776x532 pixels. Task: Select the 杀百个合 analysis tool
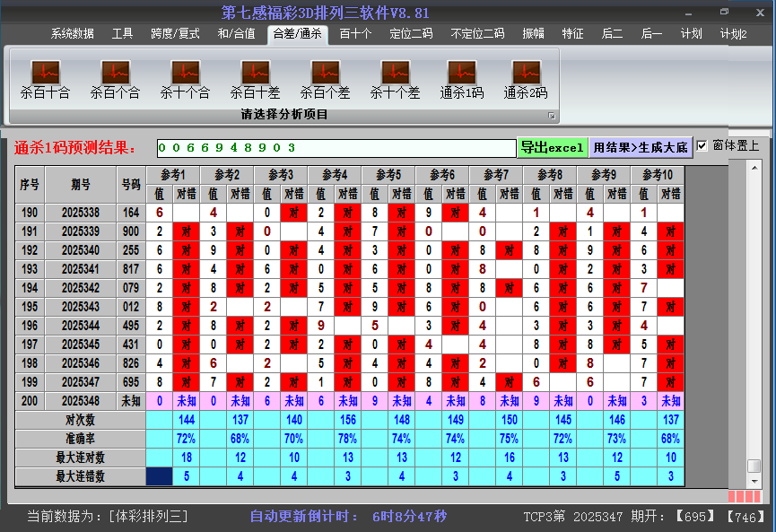114,76
